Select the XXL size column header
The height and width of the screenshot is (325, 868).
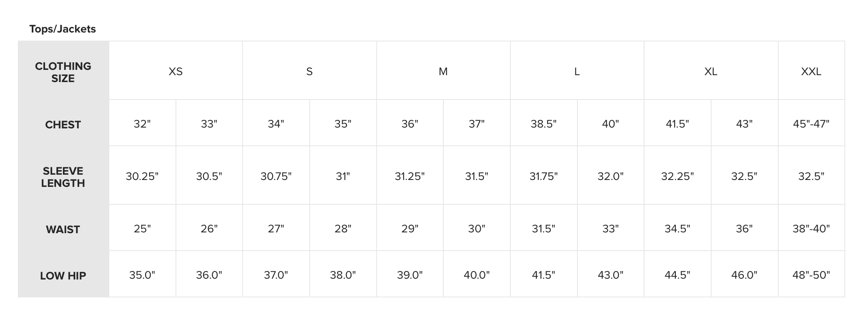pos(811,71)
